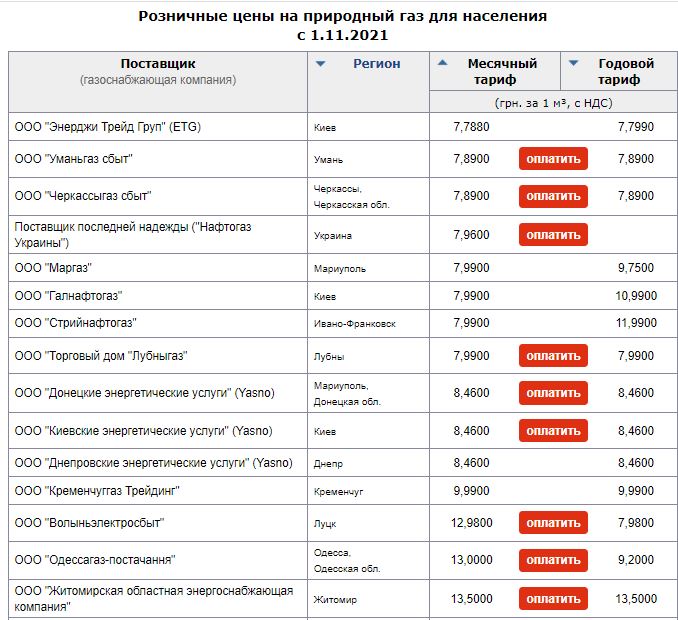Pay Житомирская областная энергоснабжающая компания
678x620 pixels.
coord(553,599)
